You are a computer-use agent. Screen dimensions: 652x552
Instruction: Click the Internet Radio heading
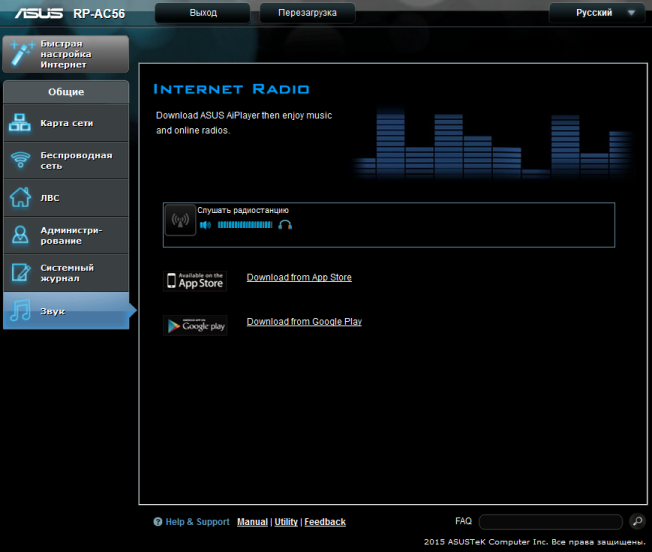[x=231, y=89]
